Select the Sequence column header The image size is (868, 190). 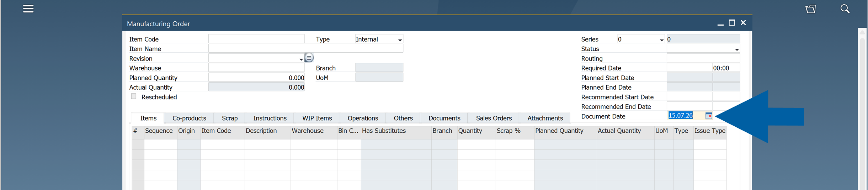tap(160, 131)
